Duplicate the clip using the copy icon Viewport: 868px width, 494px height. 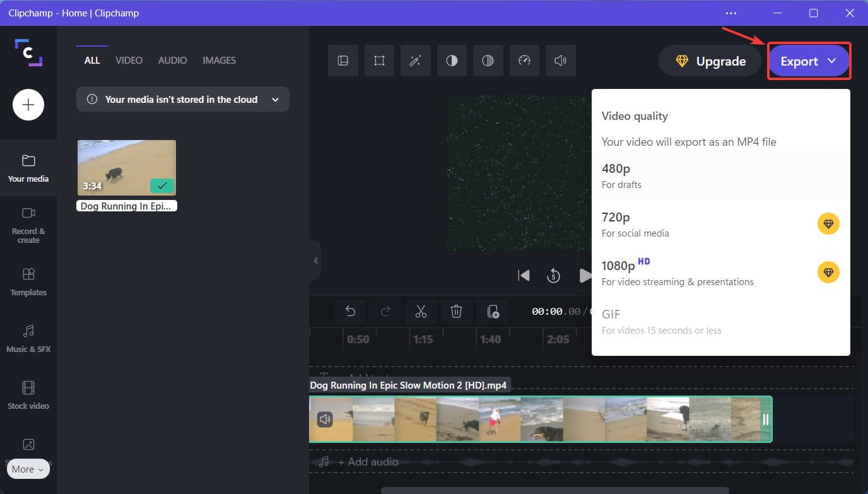coord(492,311)
